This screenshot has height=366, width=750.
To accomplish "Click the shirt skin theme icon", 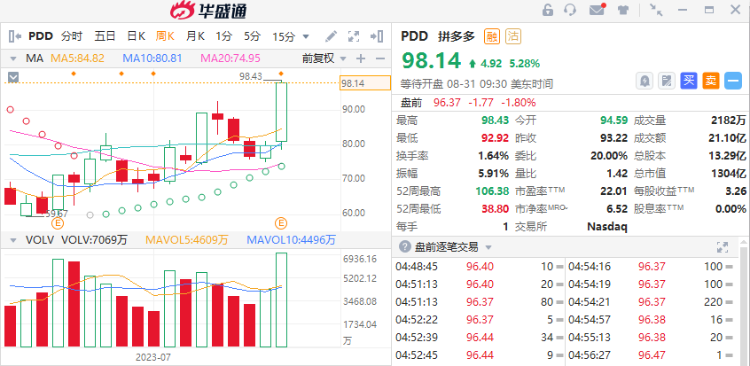I will coord(623,10).
